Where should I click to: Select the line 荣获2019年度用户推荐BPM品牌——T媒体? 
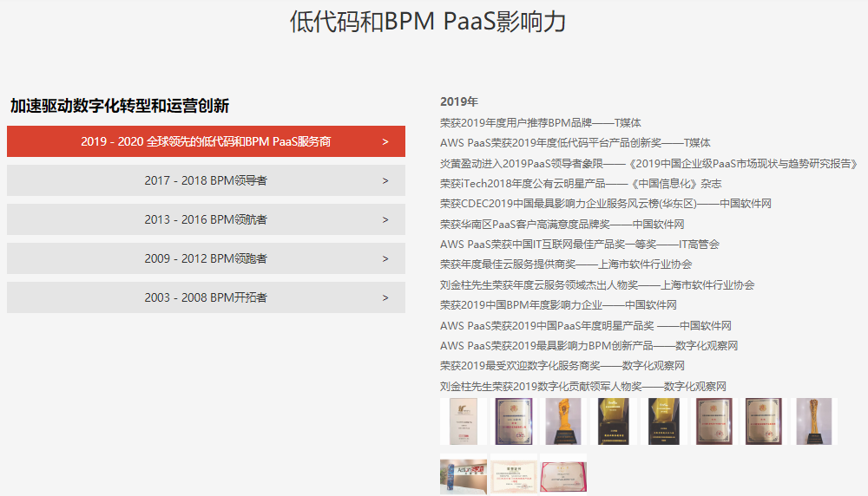tap(540, 123)
